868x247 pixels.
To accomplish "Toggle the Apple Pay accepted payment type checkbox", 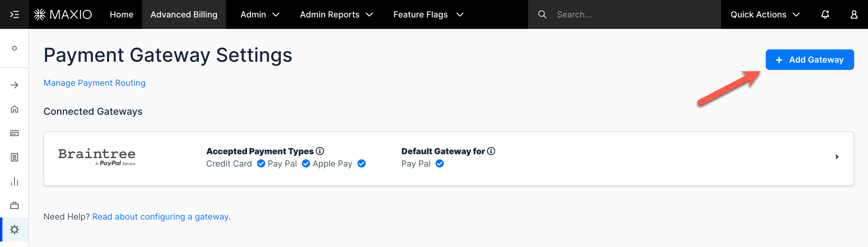I will point(361,164).
